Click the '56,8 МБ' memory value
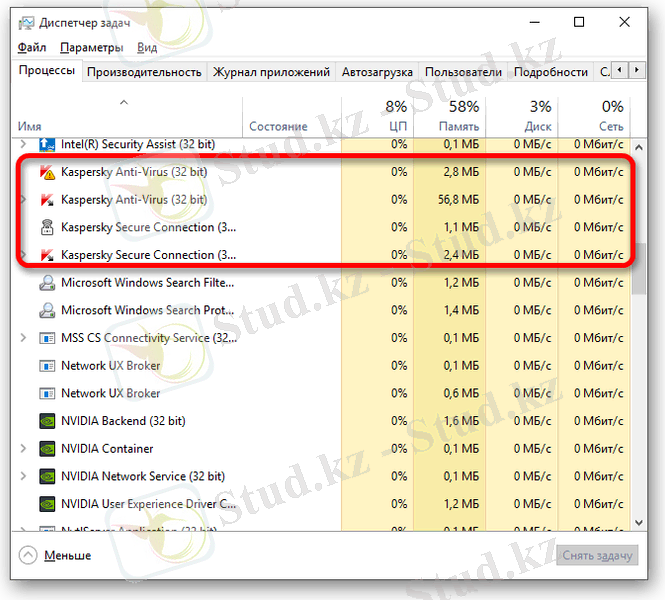The width and height of the screenshot is (665, 600). click(x=458, y=200)
